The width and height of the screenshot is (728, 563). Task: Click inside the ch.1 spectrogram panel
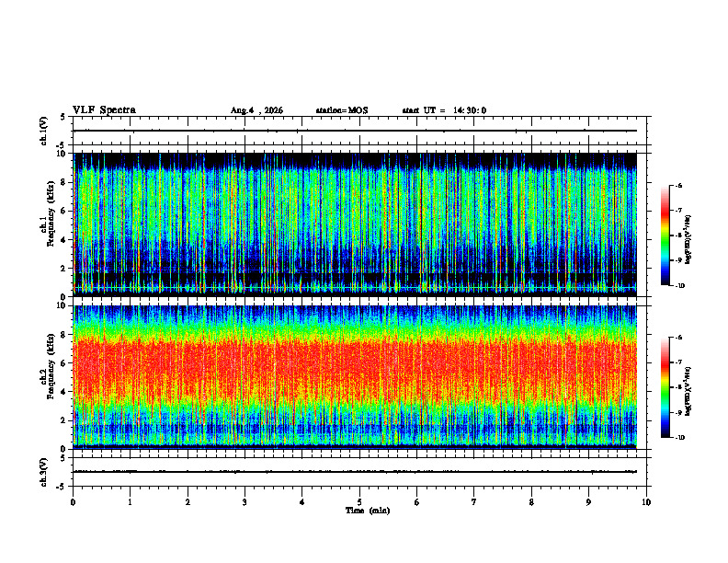coord(355,224)
